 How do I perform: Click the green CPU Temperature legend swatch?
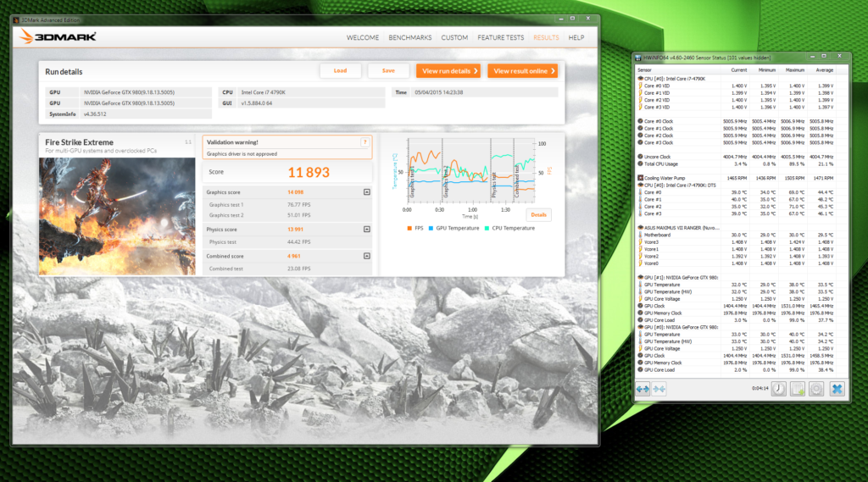[x=487, y=228]
